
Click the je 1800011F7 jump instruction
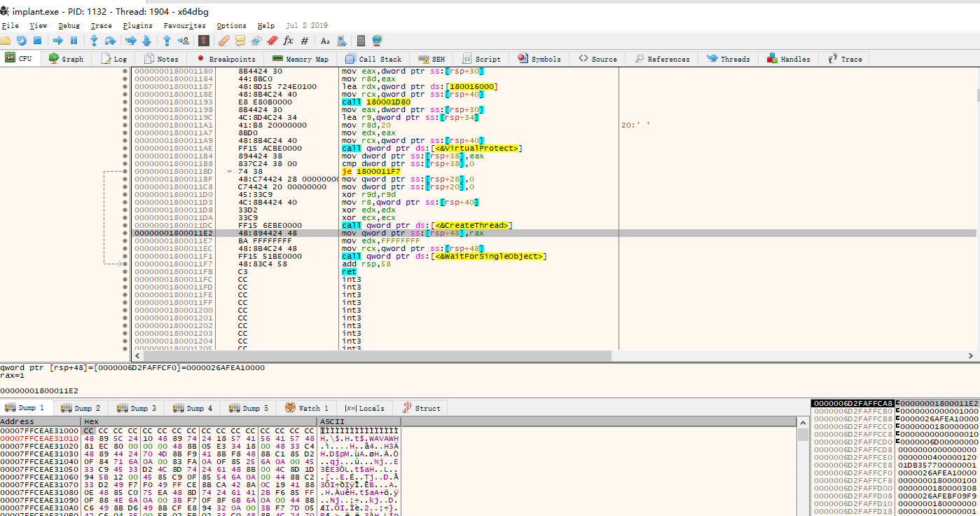pos(371,172)
